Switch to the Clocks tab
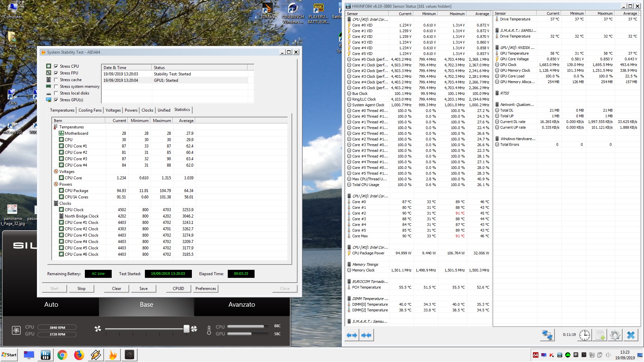Viewport: 644px width, 362px height. [147, 110]
